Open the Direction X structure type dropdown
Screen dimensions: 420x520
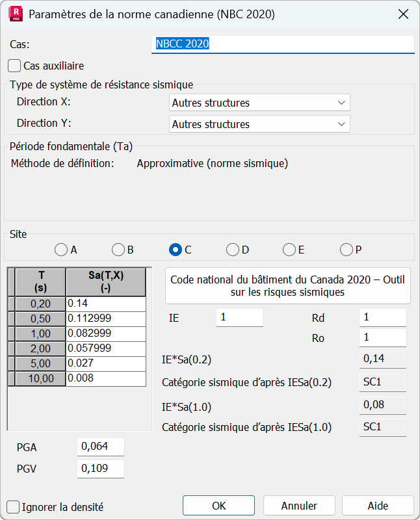[x=259, y=103]
